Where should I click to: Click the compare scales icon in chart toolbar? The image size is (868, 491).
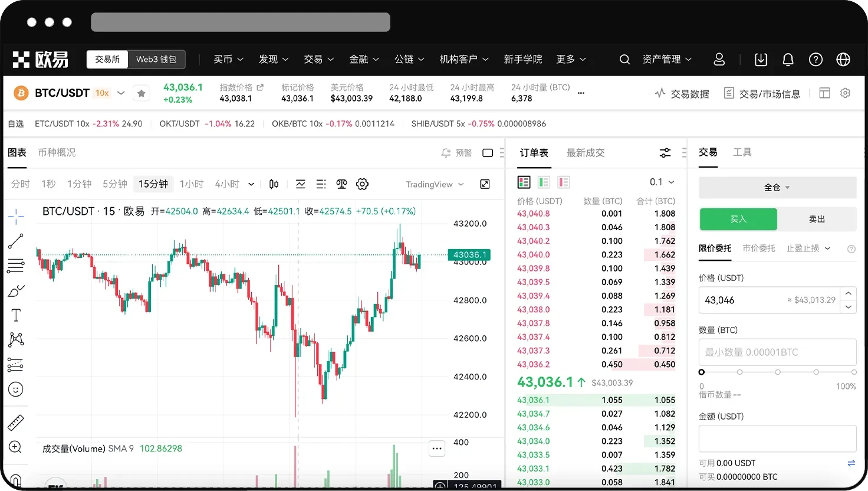click(x=341, y=184)
